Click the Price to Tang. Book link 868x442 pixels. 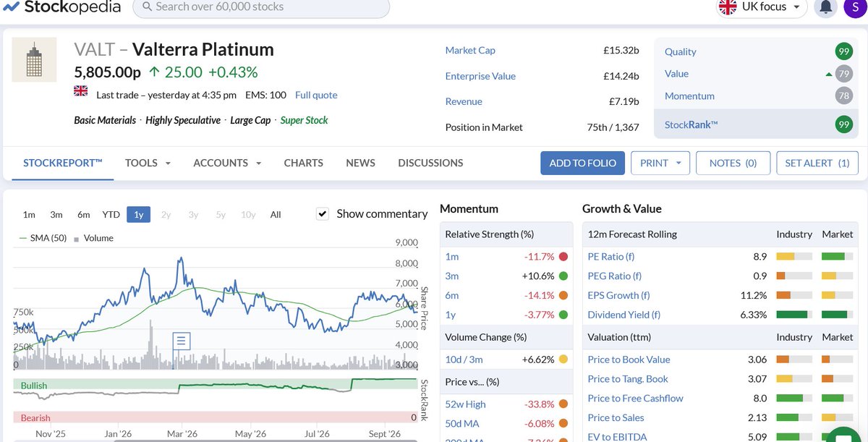pyautogui.click(x=628, y=378)
